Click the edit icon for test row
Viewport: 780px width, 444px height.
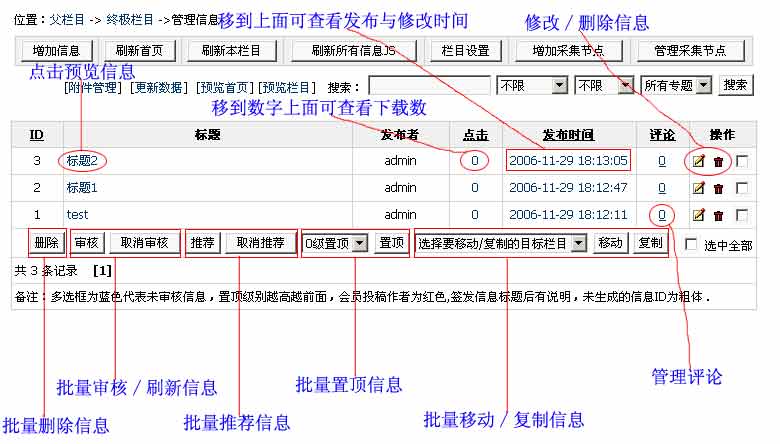coord(699,214)
